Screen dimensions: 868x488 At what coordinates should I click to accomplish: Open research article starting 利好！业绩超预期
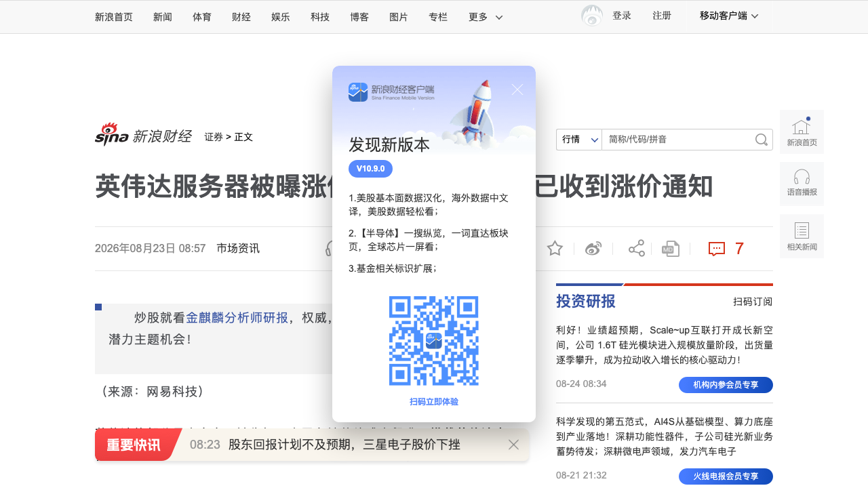pyautogui.click(x=665, y=346)
